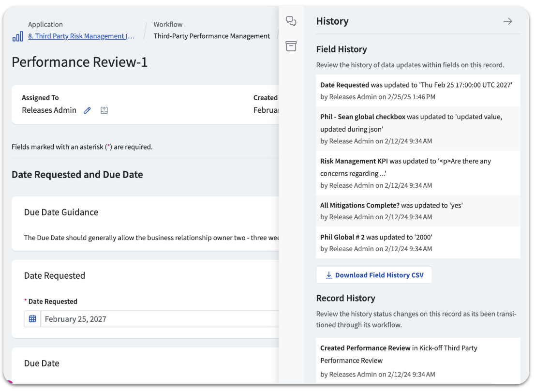Open the history archive box icon
This screenshot has height=392, width=535.
[x=291, y=46]
